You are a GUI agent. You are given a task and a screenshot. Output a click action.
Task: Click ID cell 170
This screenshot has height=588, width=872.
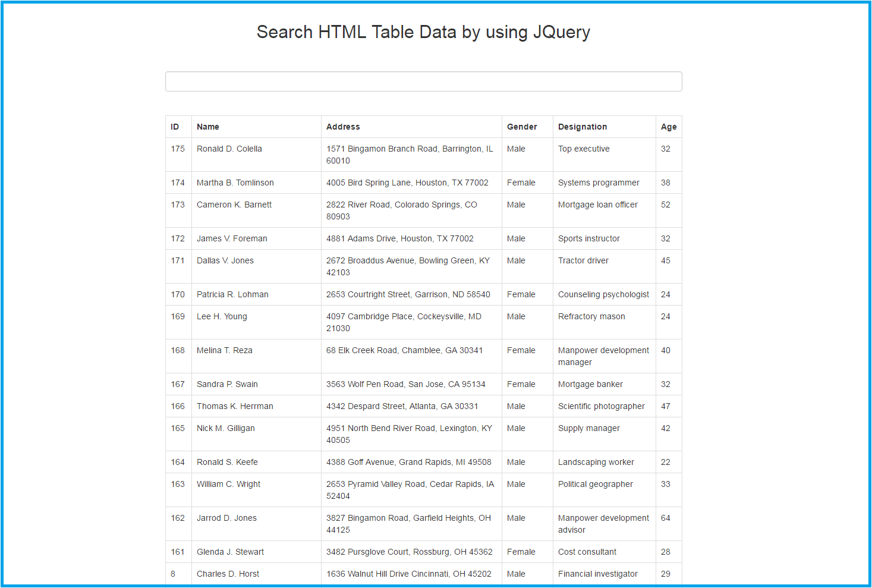point(178,294)
